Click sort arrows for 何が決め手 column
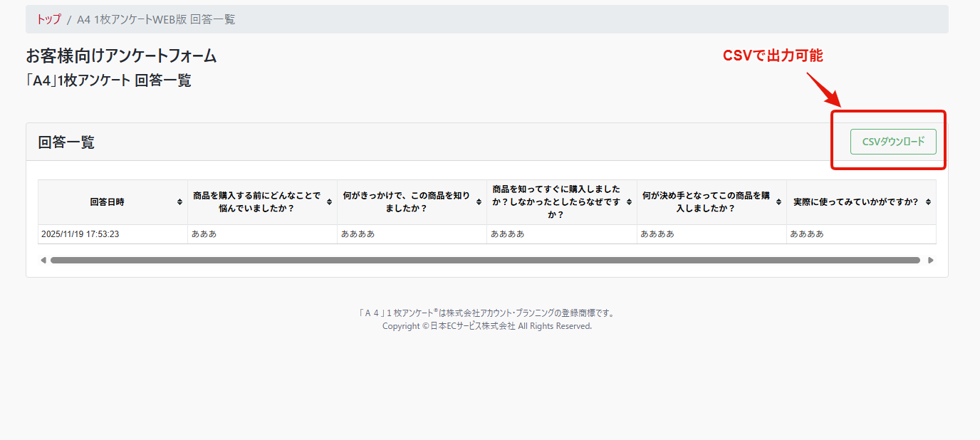980x440 pixels. [x=778, y=202]
